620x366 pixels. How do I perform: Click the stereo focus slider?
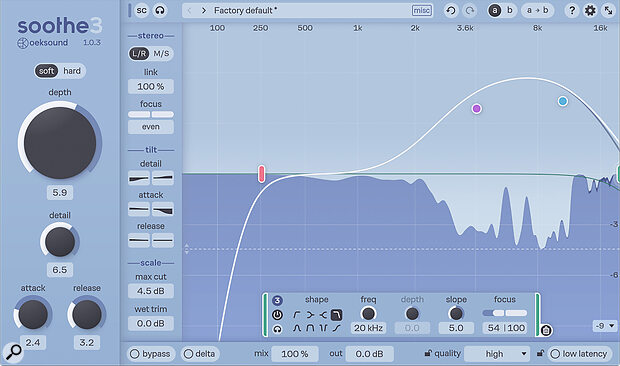coord(151,115)
